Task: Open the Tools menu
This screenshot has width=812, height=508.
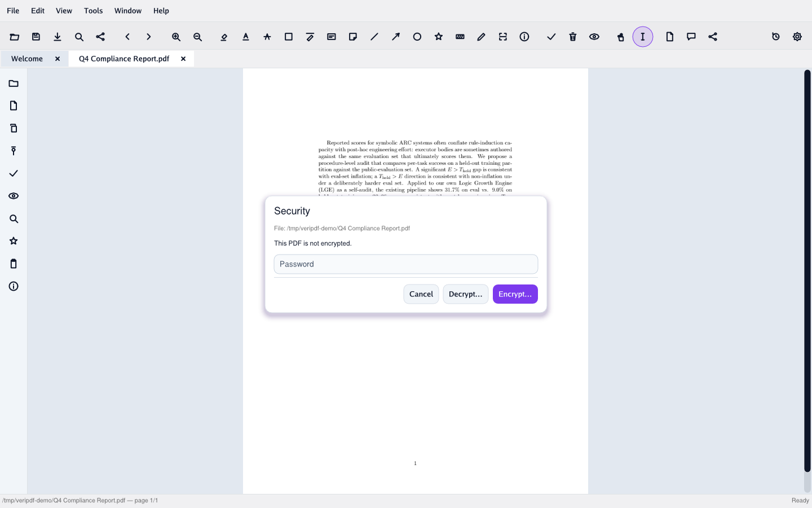Action: pos(94,11)
